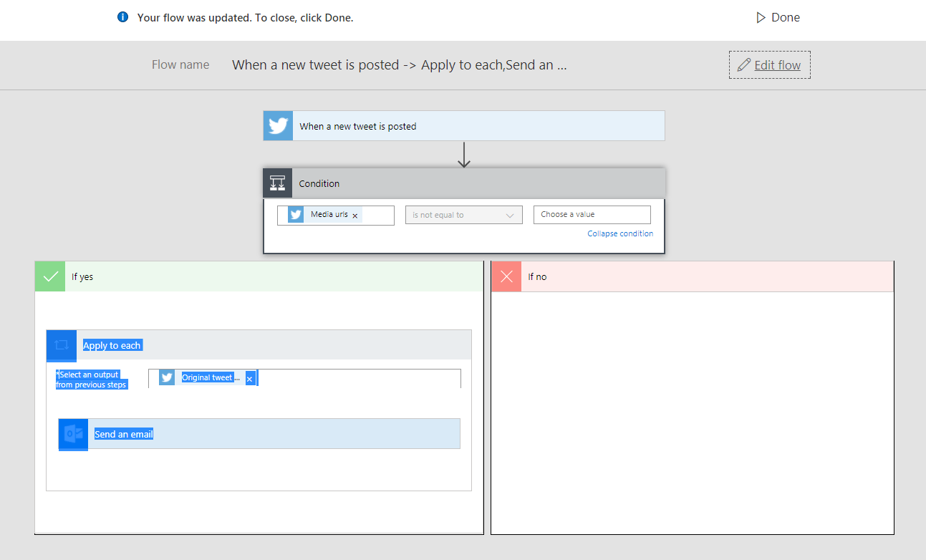Remove the Media urls token

pyautogui.click(x=355, y=216)
